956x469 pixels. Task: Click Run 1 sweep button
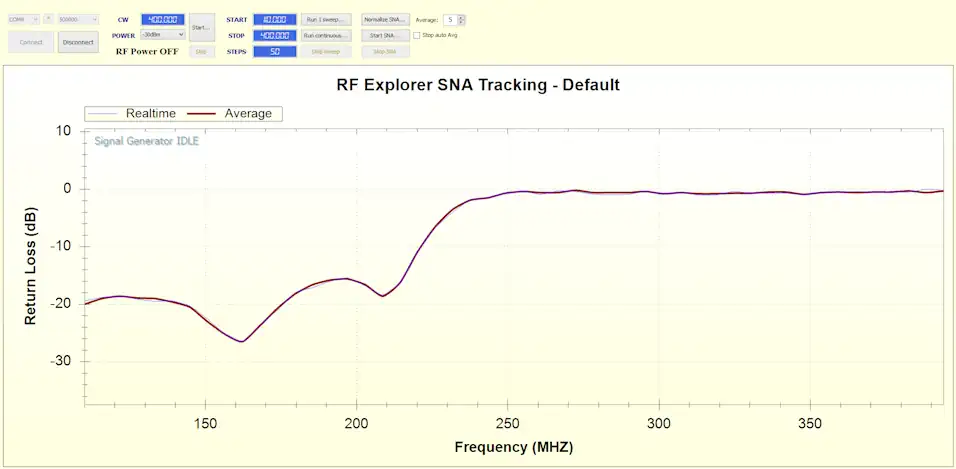click(x=326, y=19)
